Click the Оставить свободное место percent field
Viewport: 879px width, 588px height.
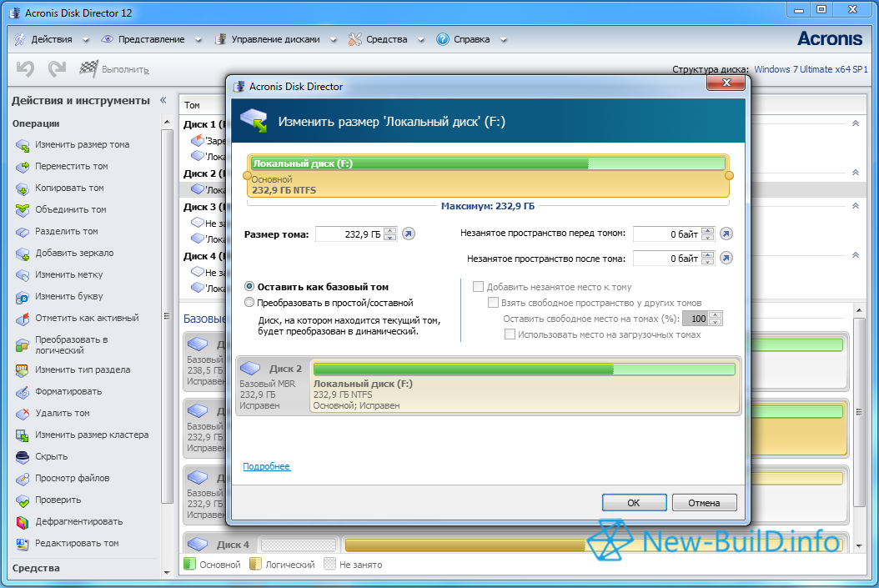click(696, 319)
